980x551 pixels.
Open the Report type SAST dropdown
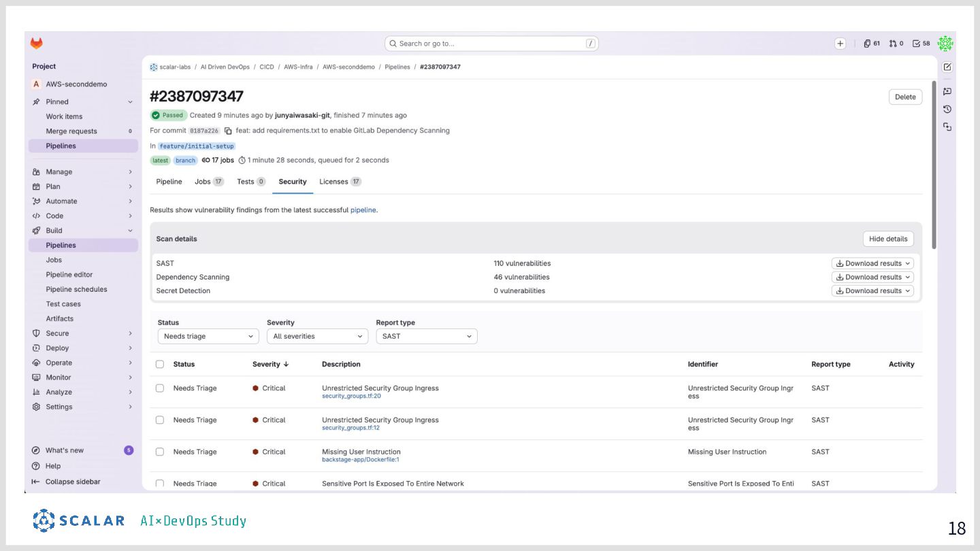click(427, 336)
